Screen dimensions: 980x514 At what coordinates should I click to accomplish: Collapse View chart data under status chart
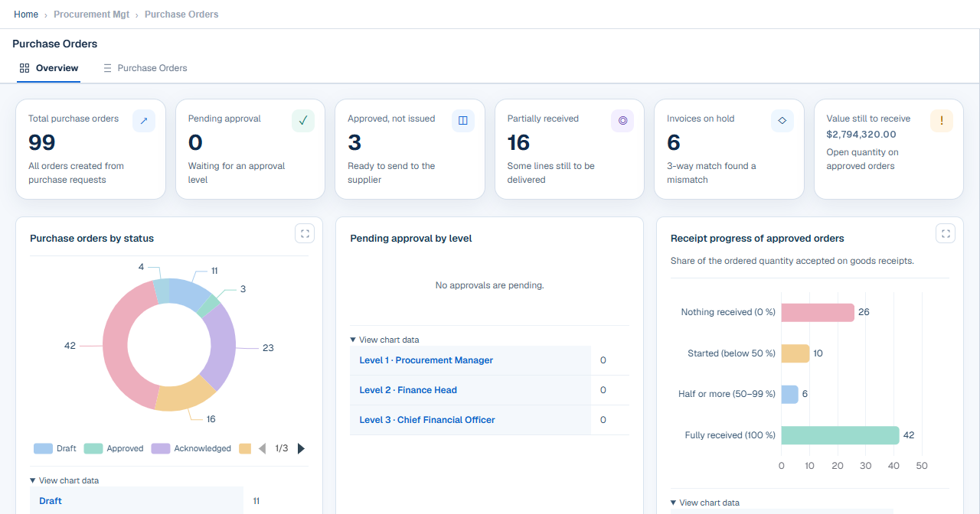(64, 480)
